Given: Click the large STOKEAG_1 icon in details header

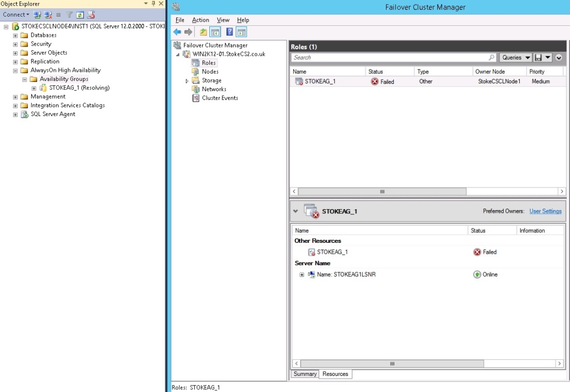Looking at the screenshot, I should tap(311, 211).
